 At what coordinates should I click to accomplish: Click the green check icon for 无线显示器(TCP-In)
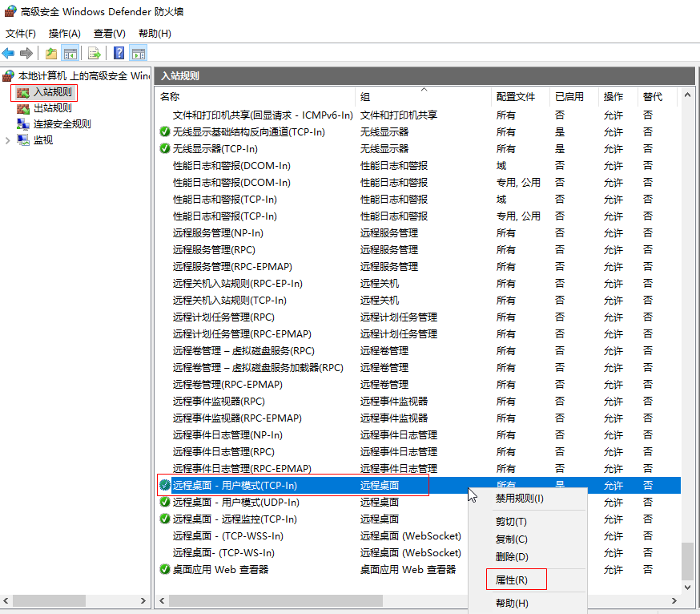pyautogui.click(x=165, y=148)
